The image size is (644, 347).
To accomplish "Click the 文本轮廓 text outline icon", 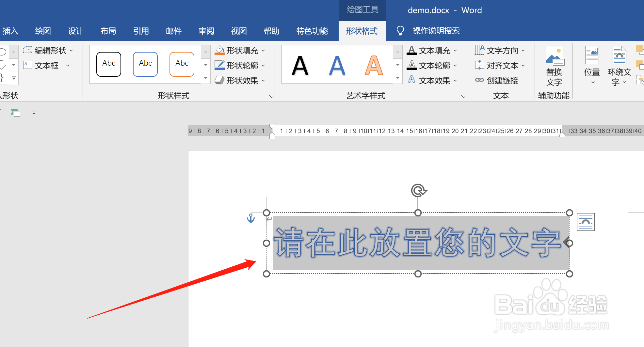I will click(412, 65).
